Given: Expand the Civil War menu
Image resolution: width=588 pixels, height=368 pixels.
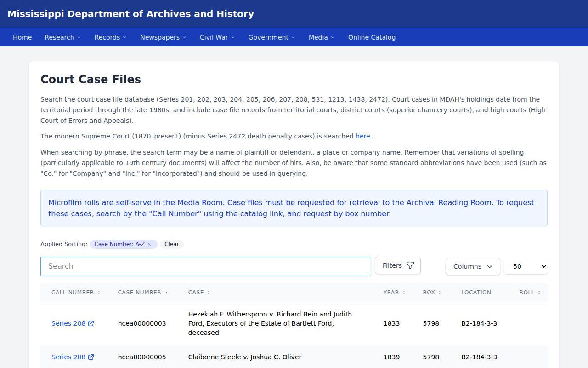Looking at the screenshot, I should point(217,37).
